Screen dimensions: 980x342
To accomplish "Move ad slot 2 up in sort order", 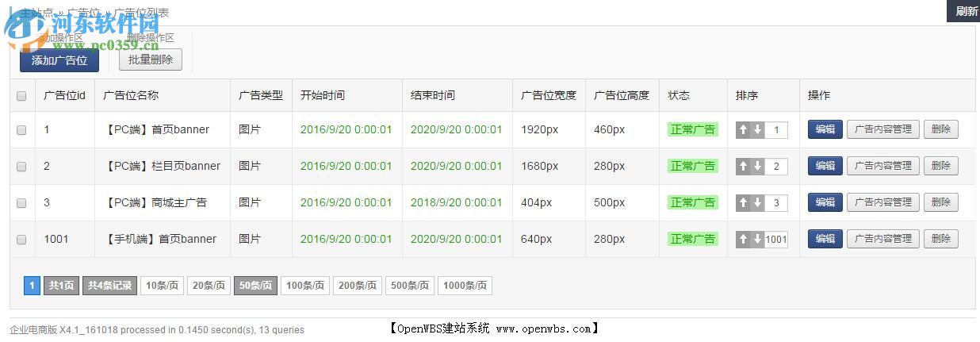I will pos(743,167).
